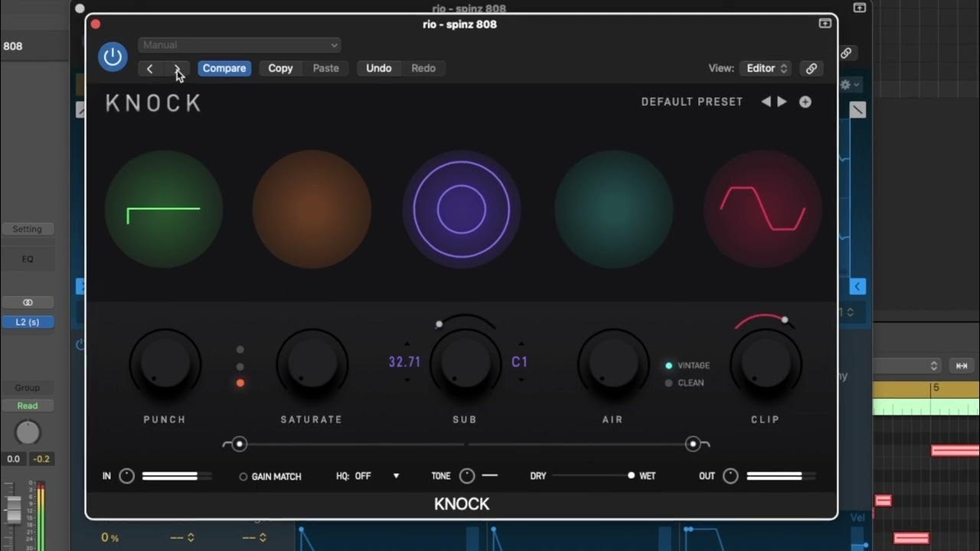Image resolution: width=980 pixels, height=551 pixels.
Task: Lower sub note with down arrow
Action: tap(521, 380)
